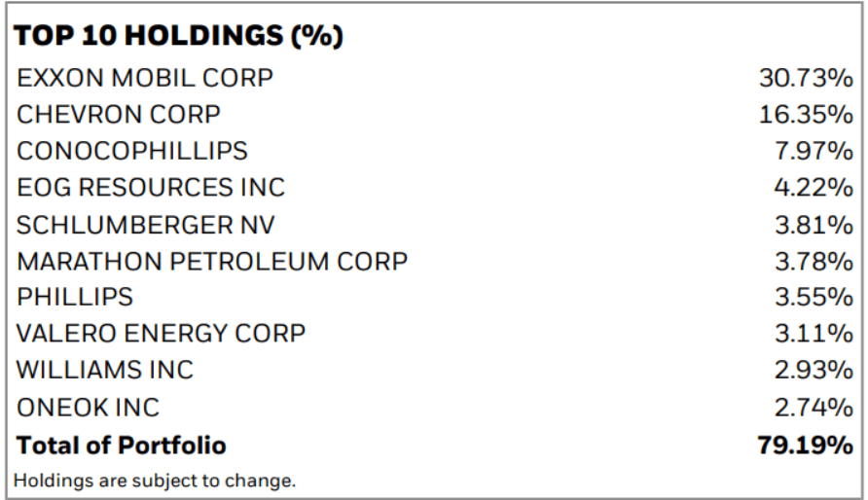868x500 pixels.
Task: Select the WILLIAMS INC holding name
Action: tap(105, 371)
